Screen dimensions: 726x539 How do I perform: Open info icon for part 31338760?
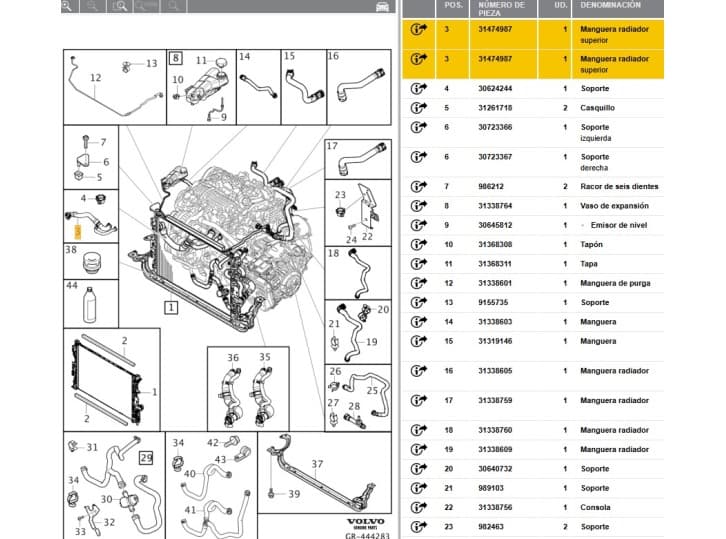click(x=419, y=430)
